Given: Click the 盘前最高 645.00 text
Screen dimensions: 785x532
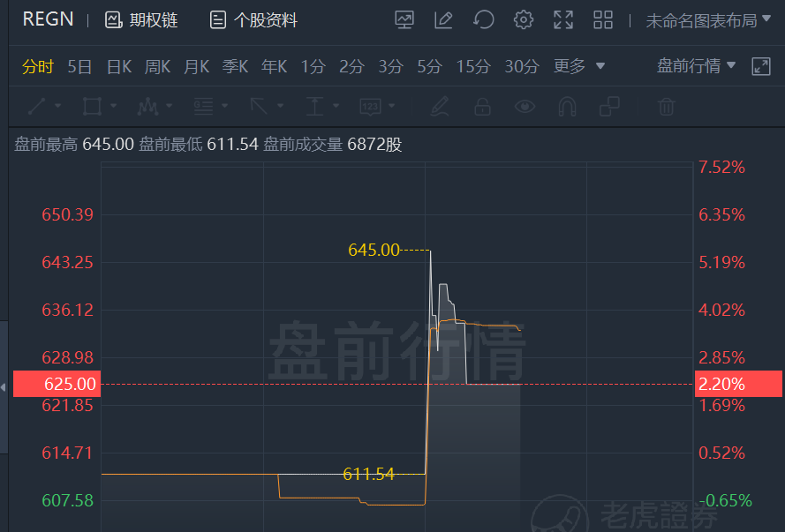Looking at the screenshot, I should pyautogui.click(x=74, y=145).
